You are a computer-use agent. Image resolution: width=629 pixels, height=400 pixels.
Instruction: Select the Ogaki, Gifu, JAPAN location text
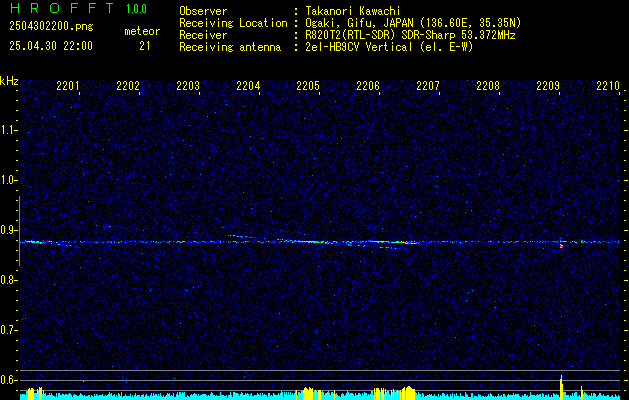[413, 23]
